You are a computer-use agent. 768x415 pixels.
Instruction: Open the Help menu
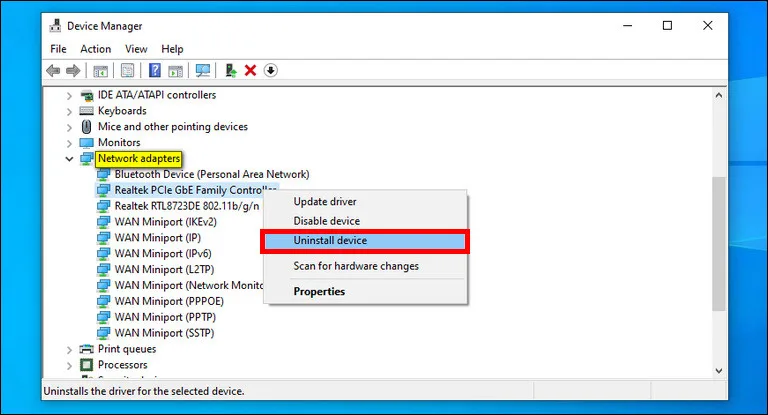point(172,49)
